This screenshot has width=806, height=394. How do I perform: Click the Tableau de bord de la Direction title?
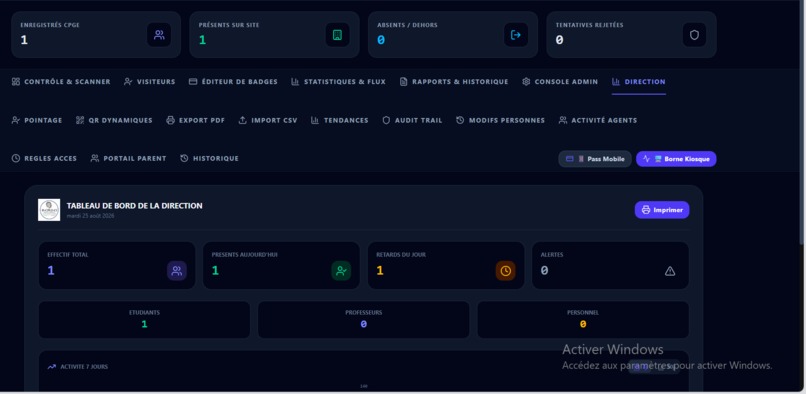pos(134,206)
